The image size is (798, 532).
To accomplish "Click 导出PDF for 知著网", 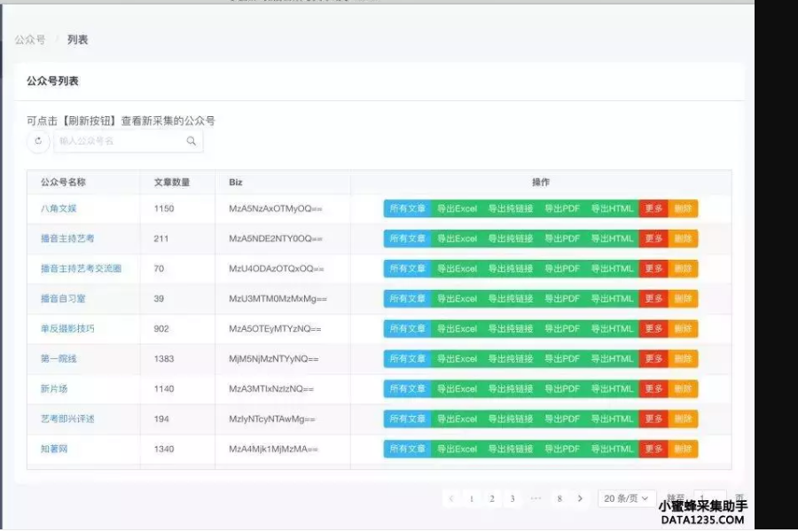I will (x=562, y=449).
